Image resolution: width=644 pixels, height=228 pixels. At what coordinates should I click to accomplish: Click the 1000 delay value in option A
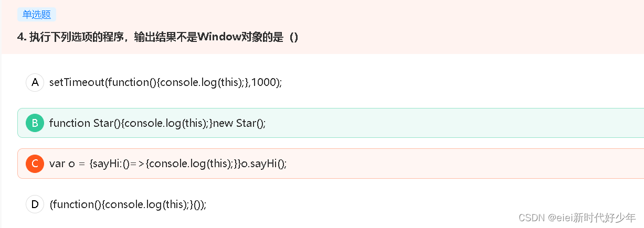tap(265, 83)
